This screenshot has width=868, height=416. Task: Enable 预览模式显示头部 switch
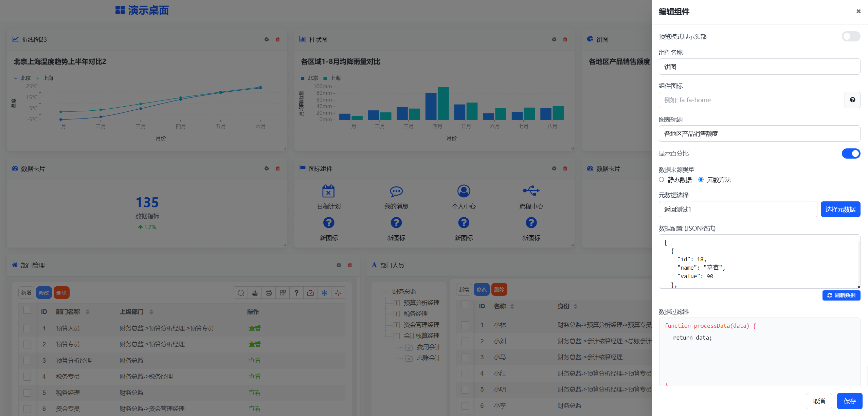point(851,36)
